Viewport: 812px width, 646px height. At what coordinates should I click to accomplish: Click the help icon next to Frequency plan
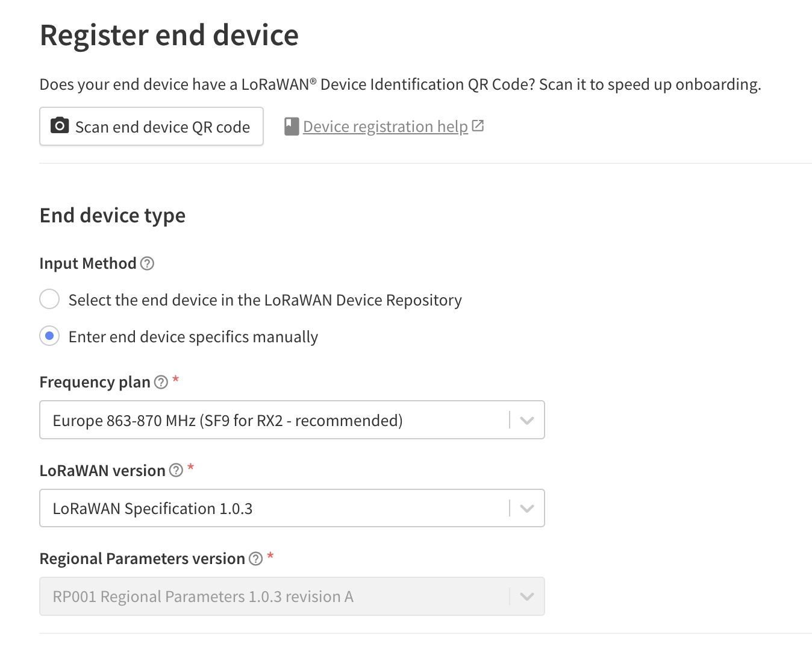pos(161,382)
